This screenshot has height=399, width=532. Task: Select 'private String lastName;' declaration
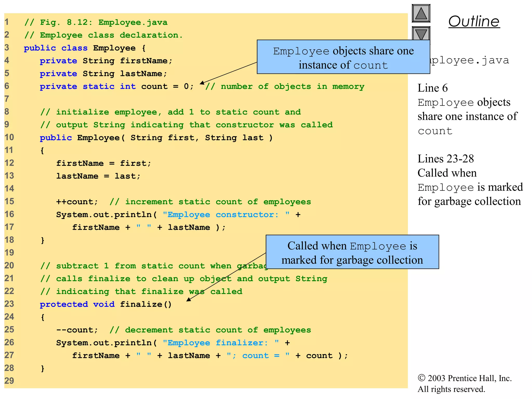click(x=103, y=74)
